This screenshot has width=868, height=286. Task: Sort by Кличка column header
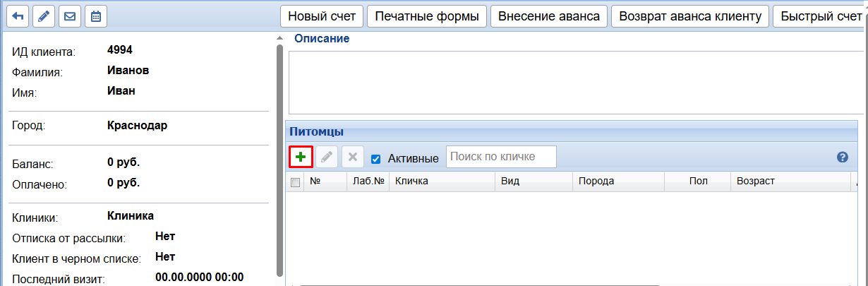(440, 181)
